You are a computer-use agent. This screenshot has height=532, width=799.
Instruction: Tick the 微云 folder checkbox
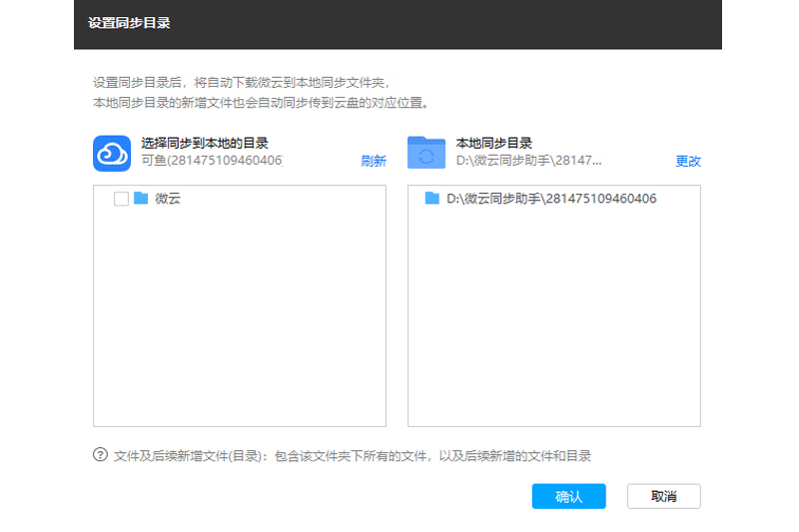coord(121,199)
